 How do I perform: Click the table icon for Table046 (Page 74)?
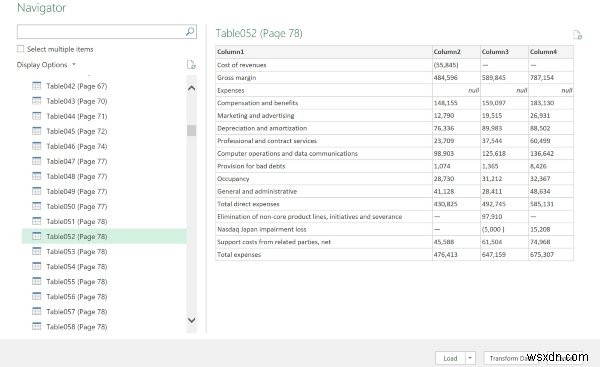point(37,146)
